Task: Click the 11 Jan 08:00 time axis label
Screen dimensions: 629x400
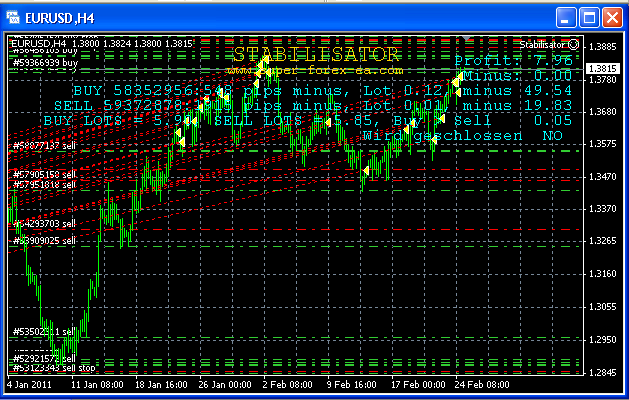Action: pyautogui.click(x=98, y=384)
